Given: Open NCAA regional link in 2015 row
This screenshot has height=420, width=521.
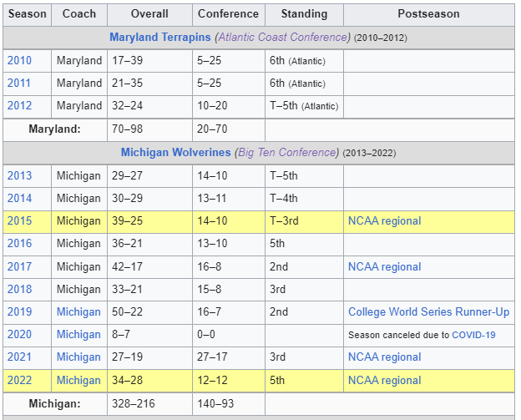Looking at the screenshot, I should coord(384,220).
